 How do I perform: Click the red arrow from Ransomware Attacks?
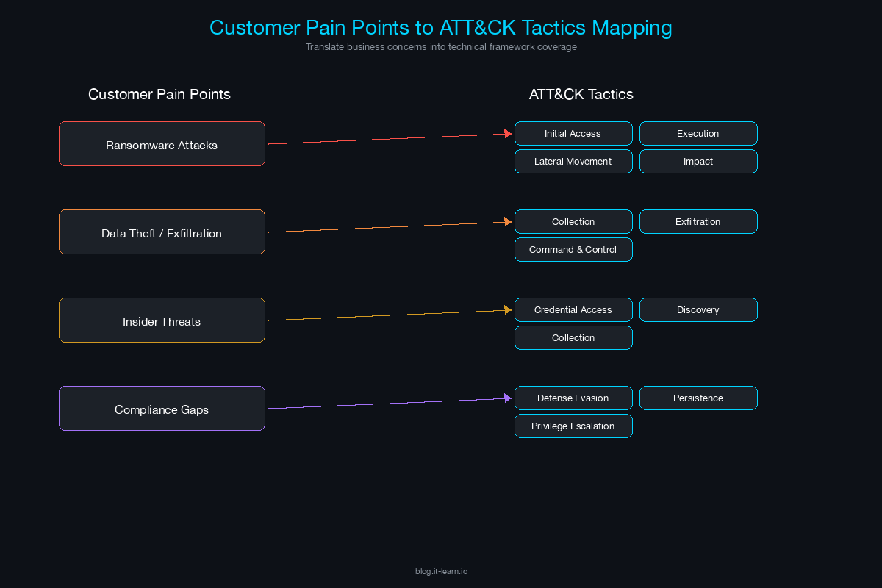click(x=390, y=138)
